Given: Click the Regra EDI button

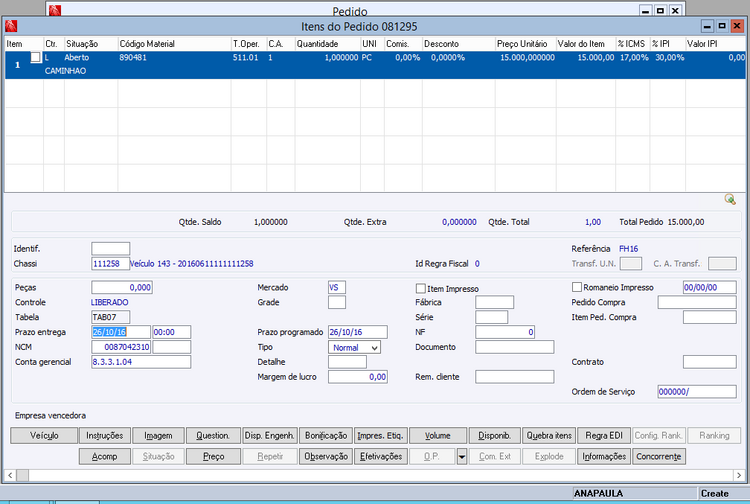Looking at the screenshot, I should click(x=604, y=436).
